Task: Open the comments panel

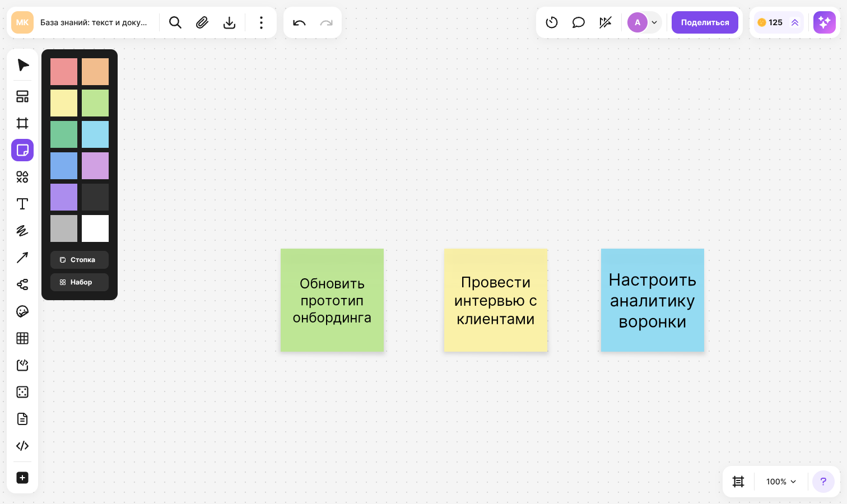Action: [x=579, y=22]
